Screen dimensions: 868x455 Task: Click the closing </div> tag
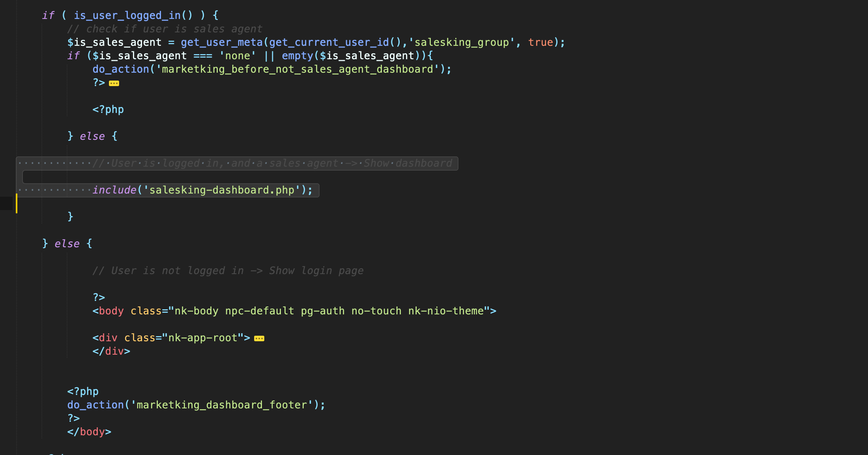[x=111, y=351]
